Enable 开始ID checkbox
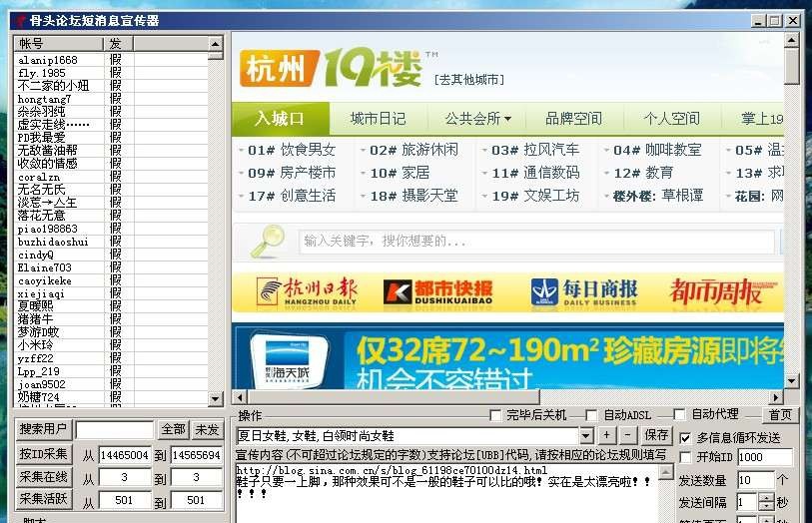This screenshot has width=812, height=523. pyautogui.click(x=685, y=457)
